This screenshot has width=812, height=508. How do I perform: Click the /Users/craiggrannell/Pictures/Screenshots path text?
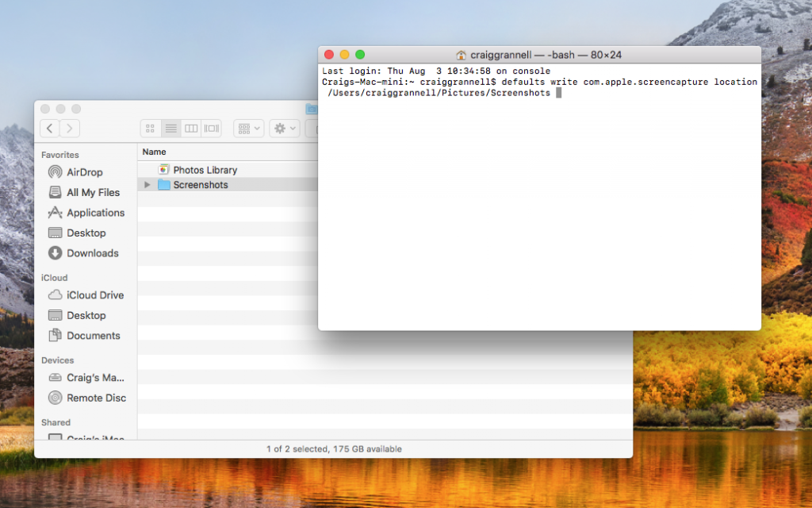point(439,93)
